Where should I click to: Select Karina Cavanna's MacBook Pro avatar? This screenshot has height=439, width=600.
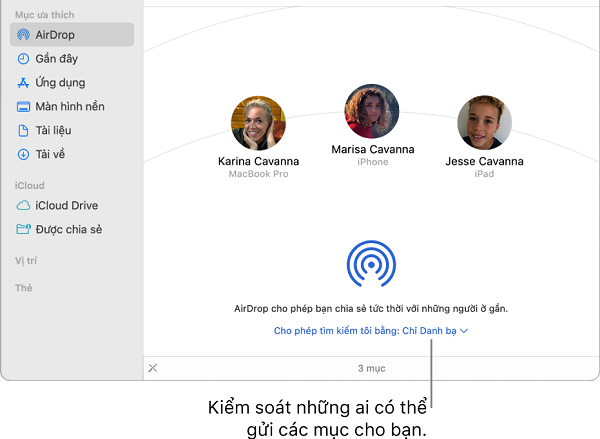tap(258, 123)
